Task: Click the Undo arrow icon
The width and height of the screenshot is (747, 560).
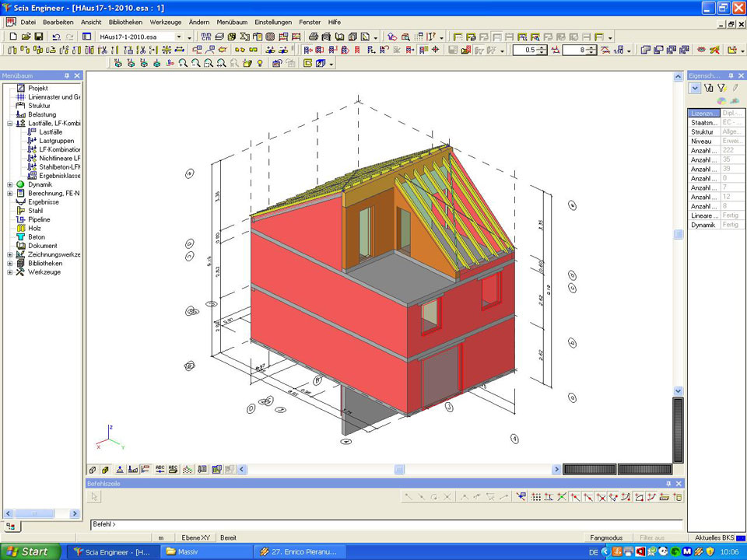Action: tap(56, 37)
